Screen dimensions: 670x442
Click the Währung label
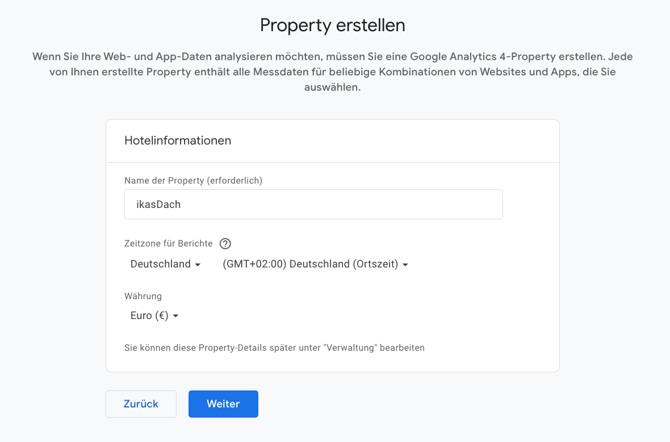click(x=143, y=296)
